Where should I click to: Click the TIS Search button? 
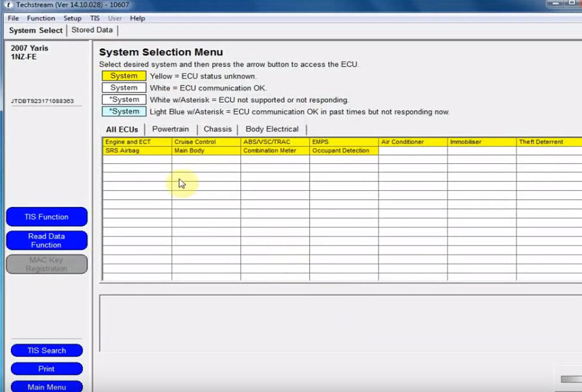pos(47,350)
